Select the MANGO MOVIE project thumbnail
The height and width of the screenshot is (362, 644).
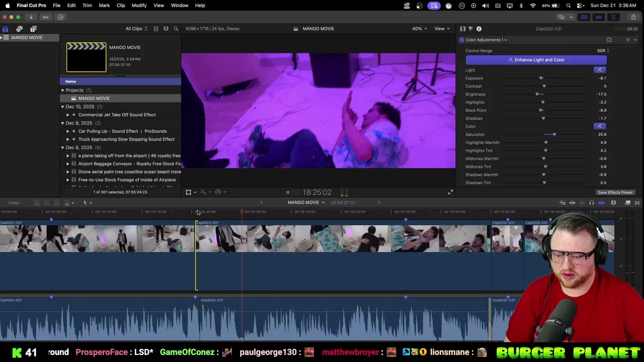pyautogui.click(x=87, y=57)
